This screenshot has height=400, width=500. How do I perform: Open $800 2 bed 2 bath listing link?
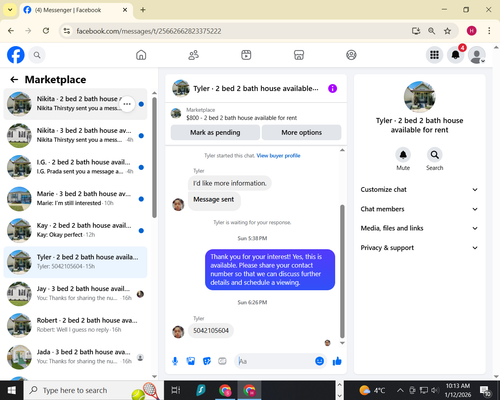[x=241, y=118]
